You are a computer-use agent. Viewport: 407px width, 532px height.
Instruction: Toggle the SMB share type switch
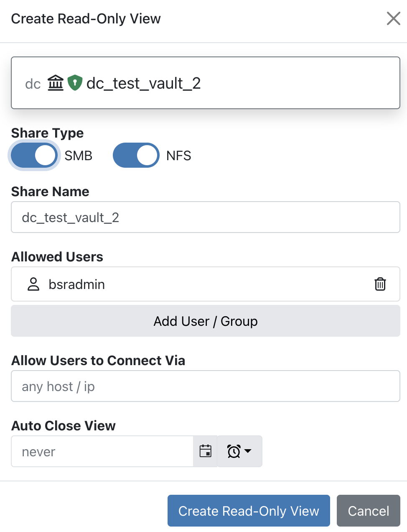click(34, 155)
